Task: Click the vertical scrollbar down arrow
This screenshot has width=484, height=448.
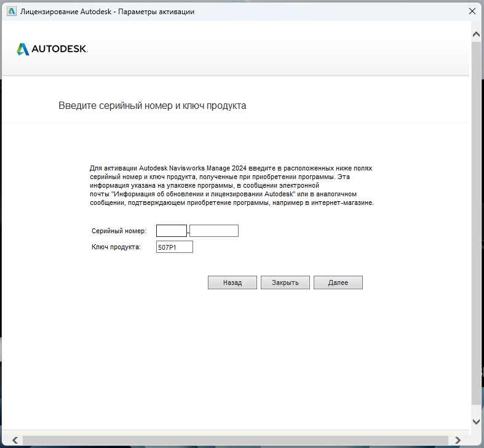Action: pyautogui.click(x=476, y=422)
